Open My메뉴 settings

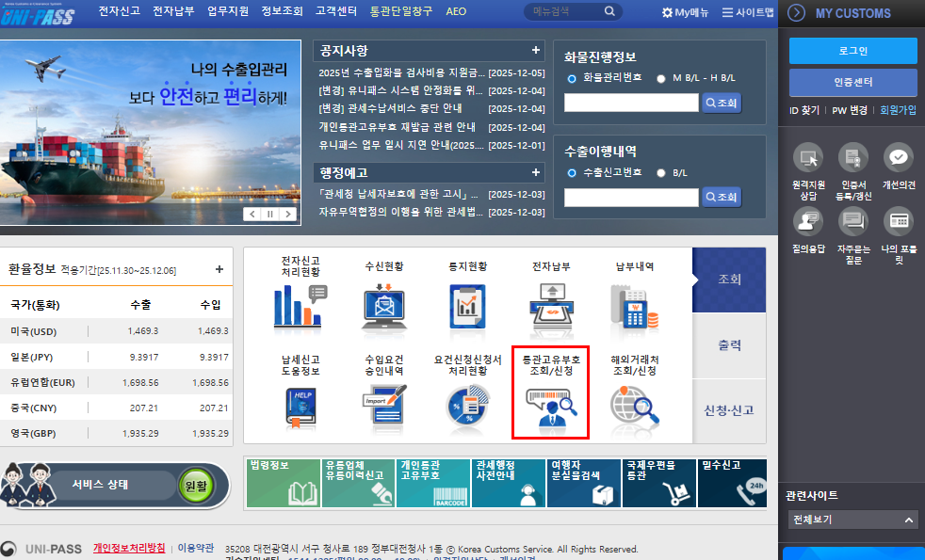point(685,12)
